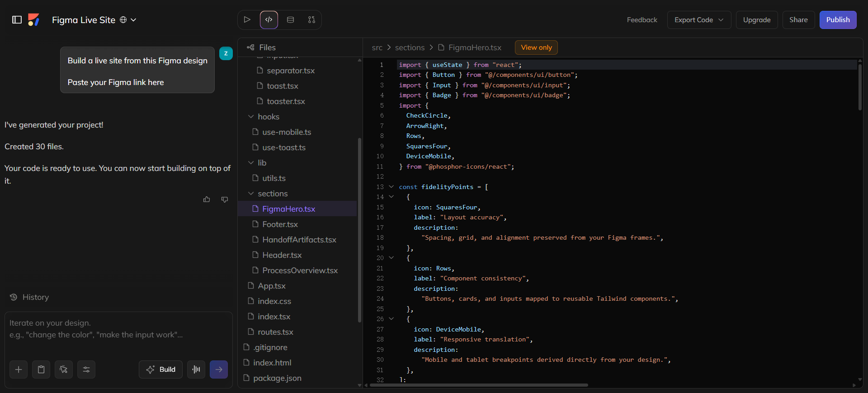Click the Z user avatar
This screenshot has width=868, height=393.
pos(226,53)
